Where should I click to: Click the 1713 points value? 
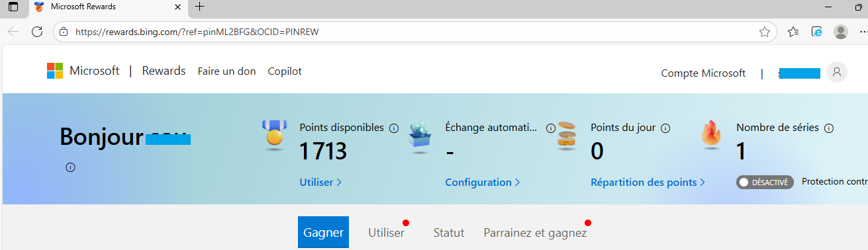323,151
